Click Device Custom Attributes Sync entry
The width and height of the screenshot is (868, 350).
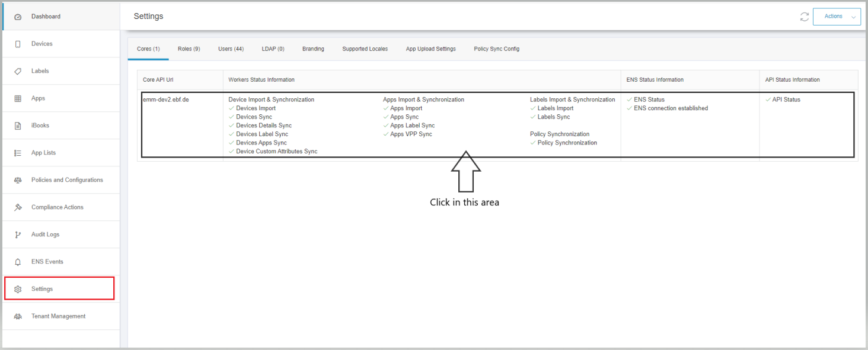point(273,152)
